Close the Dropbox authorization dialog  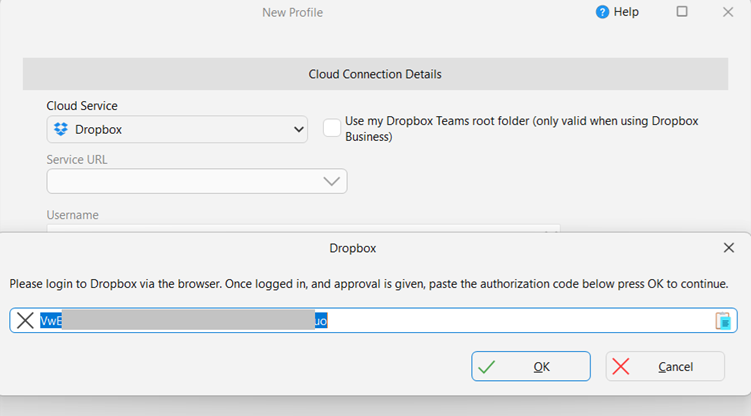728,248
